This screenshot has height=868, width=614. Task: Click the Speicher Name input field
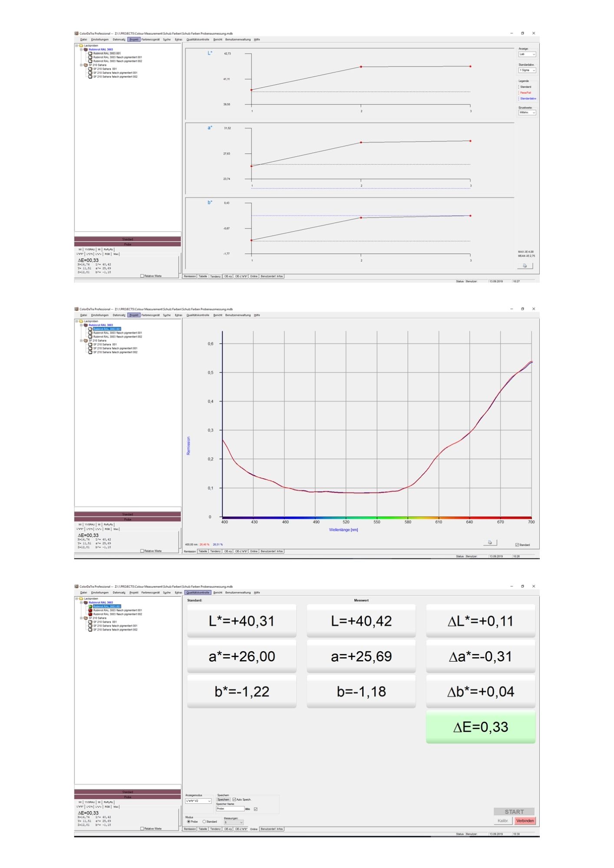point(230,809)
